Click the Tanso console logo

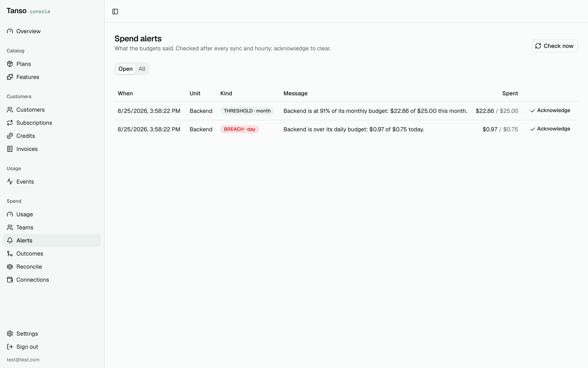click(x=28, y=11)
